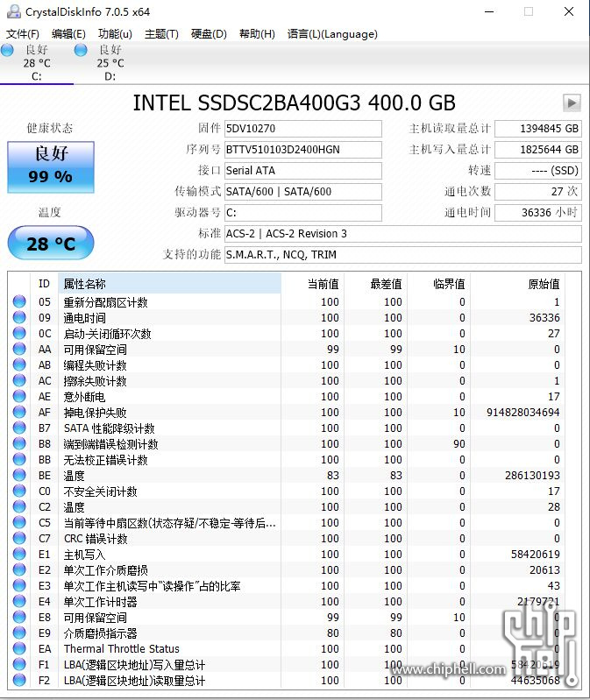Image resolution: width=590 pixels, height=700 pixels.
Task: Click status icon for EA Thermal Throttle Status
Action: point(19,648)
